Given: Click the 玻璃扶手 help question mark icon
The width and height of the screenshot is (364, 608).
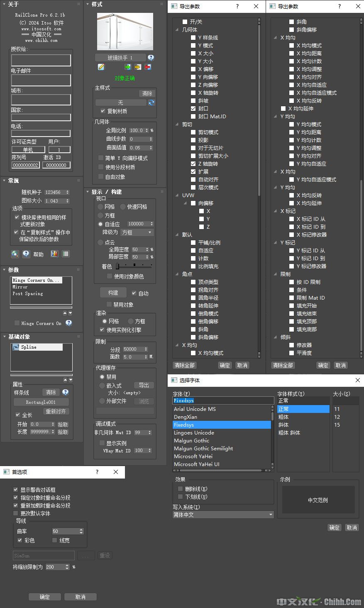Looking at the screenshot, I should click(x=151, y=57).
